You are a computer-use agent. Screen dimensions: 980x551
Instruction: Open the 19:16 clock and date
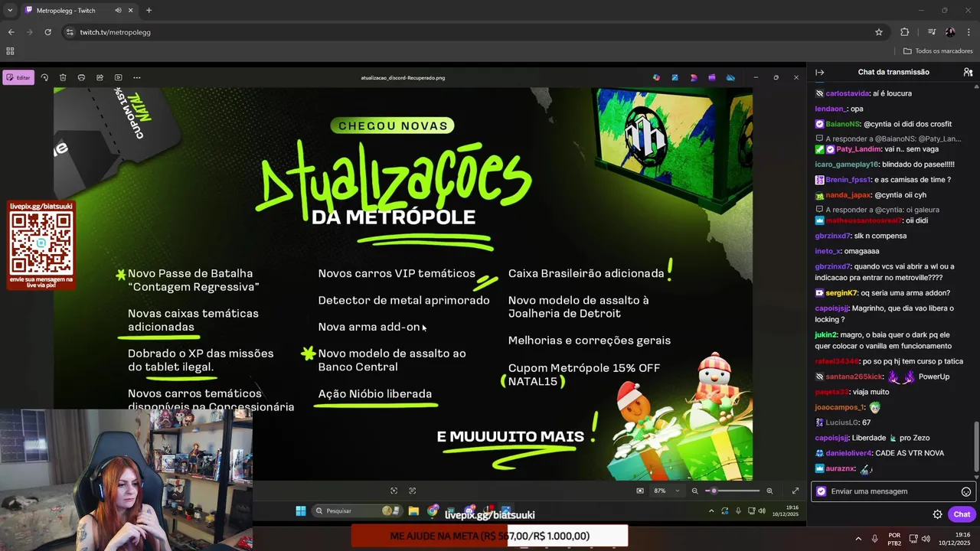click(956, 539)
